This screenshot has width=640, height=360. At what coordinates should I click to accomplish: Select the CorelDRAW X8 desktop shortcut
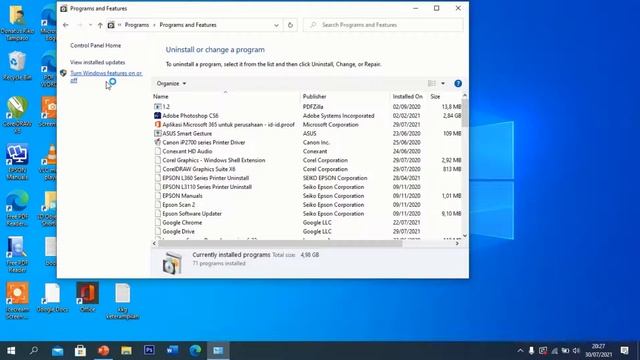click(17, 115)
